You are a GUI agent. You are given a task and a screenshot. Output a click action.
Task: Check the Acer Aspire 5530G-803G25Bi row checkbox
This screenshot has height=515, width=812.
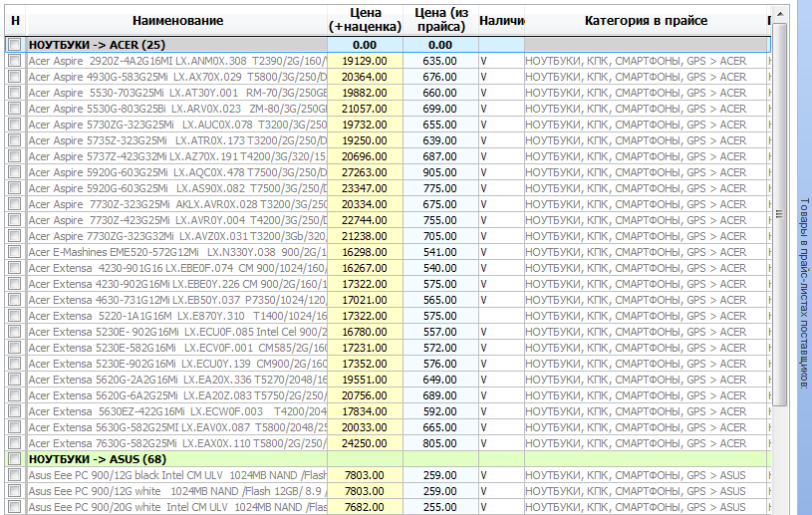pyautogui.click(x=15, y=109)
